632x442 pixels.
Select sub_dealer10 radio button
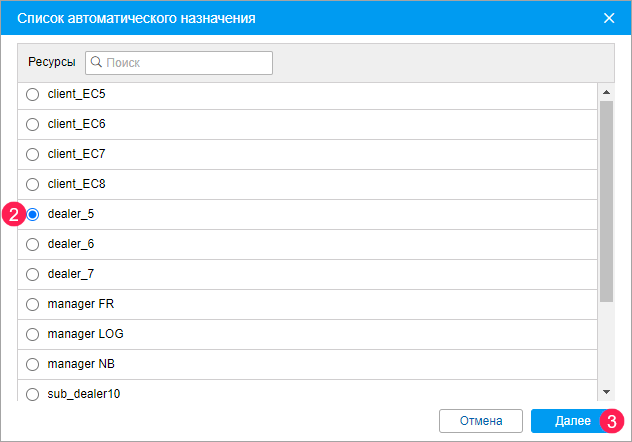(x=32, y=394)
